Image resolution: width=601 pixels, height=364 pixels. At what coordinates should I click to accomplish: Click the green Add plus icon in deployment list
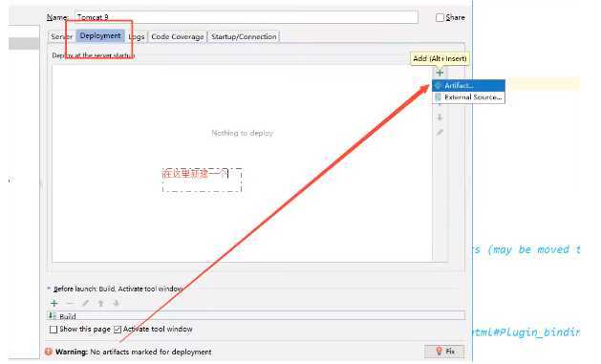pyautogui.click(x=440, y=73)
